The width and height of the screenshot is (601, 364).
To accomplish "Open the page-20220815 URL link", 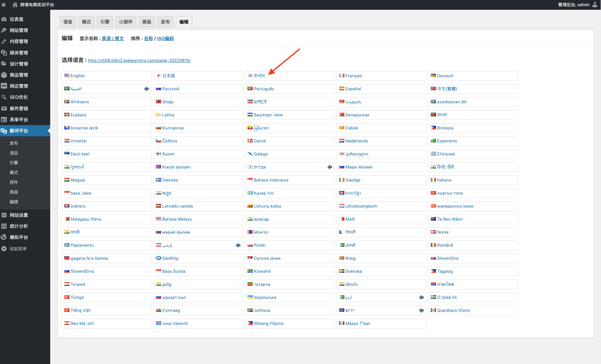I will [139, 61].
